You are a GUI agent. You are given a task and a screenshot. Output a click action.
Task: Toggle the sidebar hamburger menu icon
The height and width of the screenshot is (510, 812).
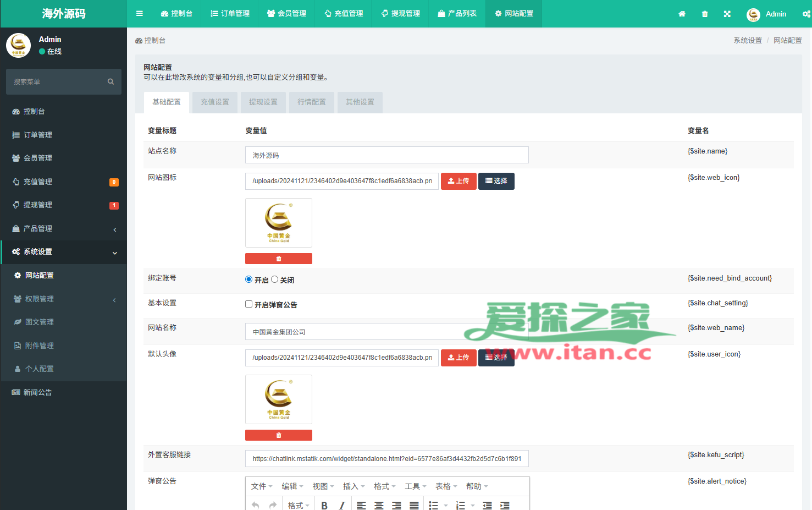pos(140,14)
